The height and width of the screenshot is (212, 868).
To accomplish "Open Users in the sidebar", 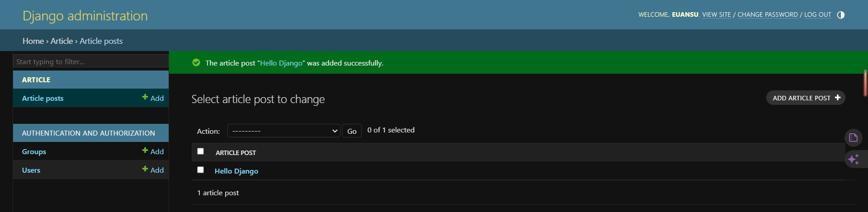I will click(x=31, y=170).
